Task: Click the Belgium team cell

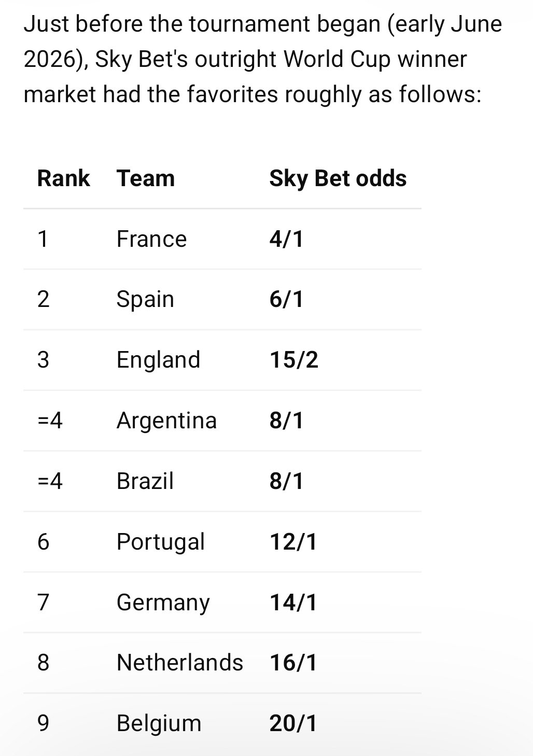Action: click(159, 723)
